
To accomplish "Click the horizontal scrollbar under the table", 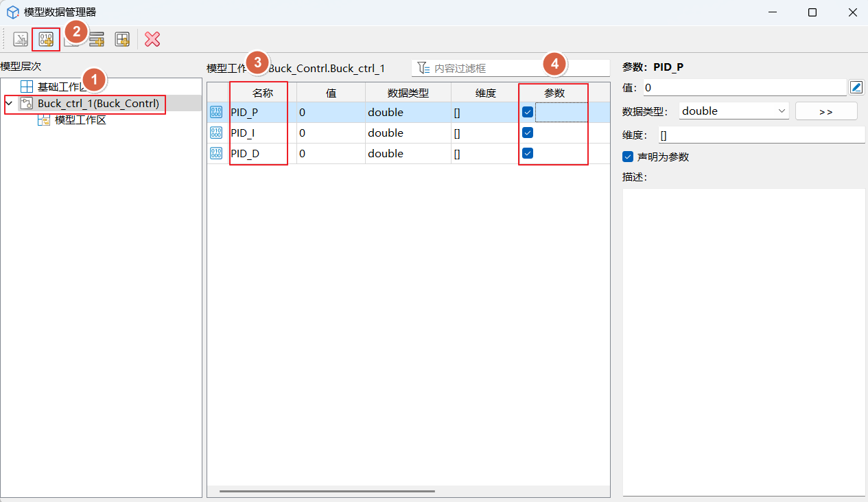I will [x=327, y=491].
